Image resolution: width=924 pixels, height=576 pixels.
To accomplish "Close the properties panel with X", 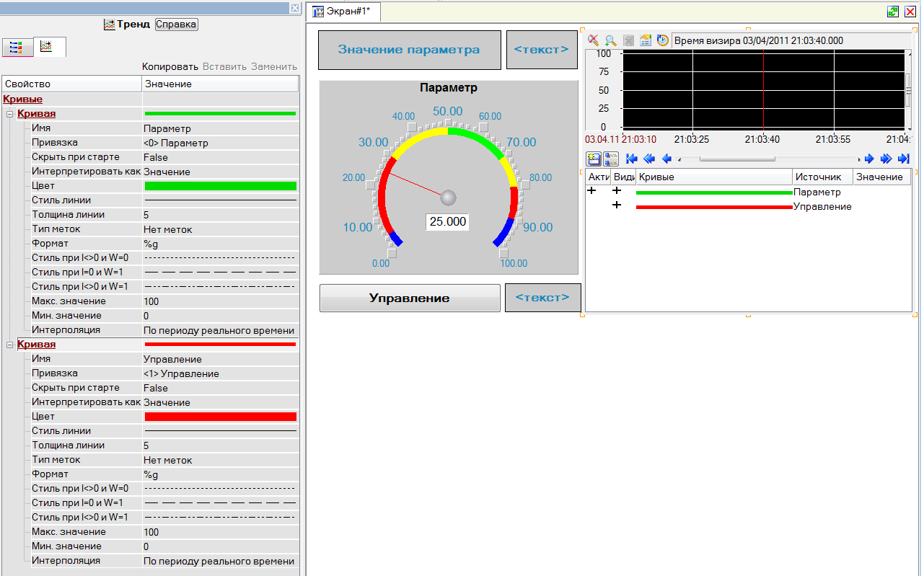I will tap(294, 8).
